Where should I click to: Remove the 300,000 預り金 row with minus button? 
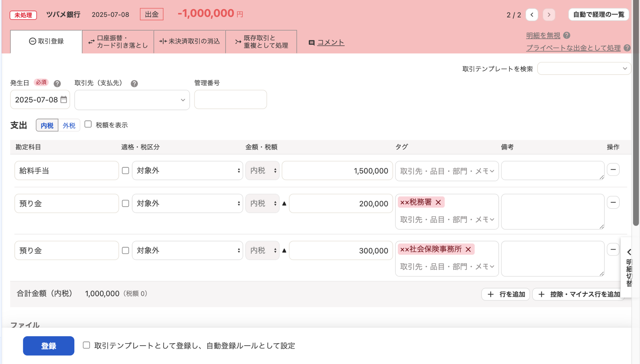(613, 249)
